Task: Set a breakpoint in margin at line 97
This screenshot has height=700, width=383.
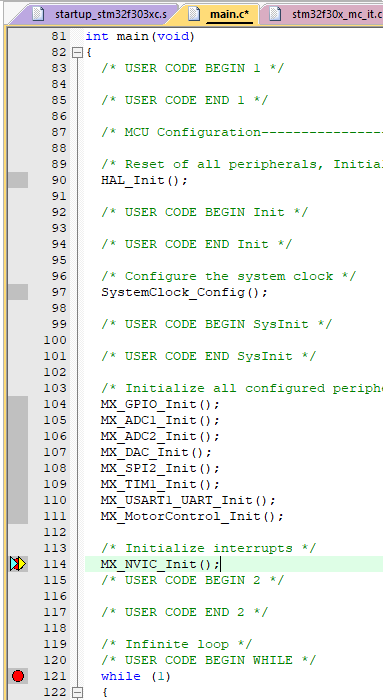Action: point(18,292)
